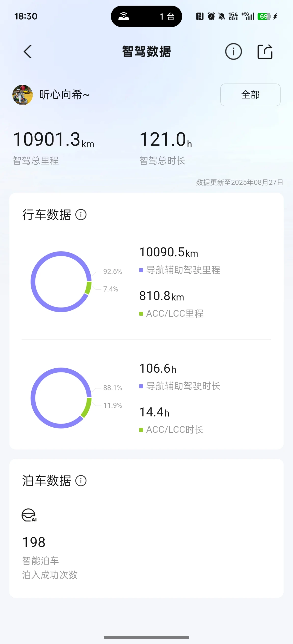Tap the connected device pill showing 1台
Screen dimensions: 293x644
pos(146,16)
